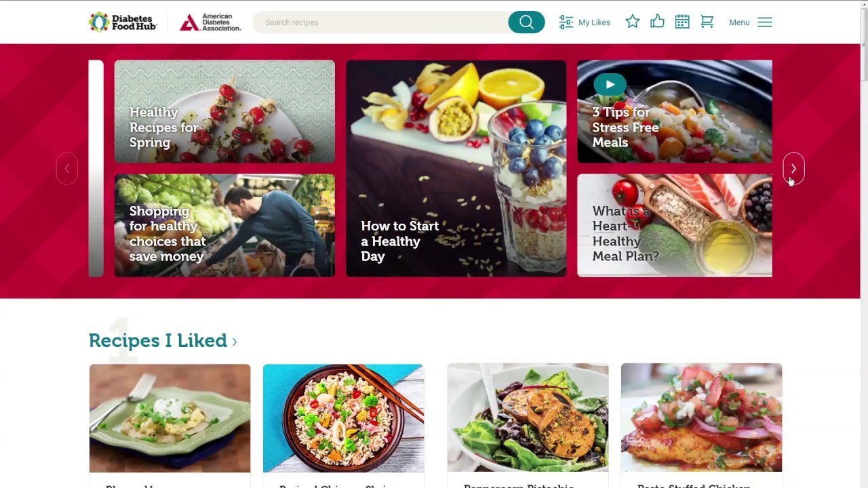Advance carousel with the right chevron arrow
The image size is (868, 488).
pyautogui.click(x=793, y=169)
